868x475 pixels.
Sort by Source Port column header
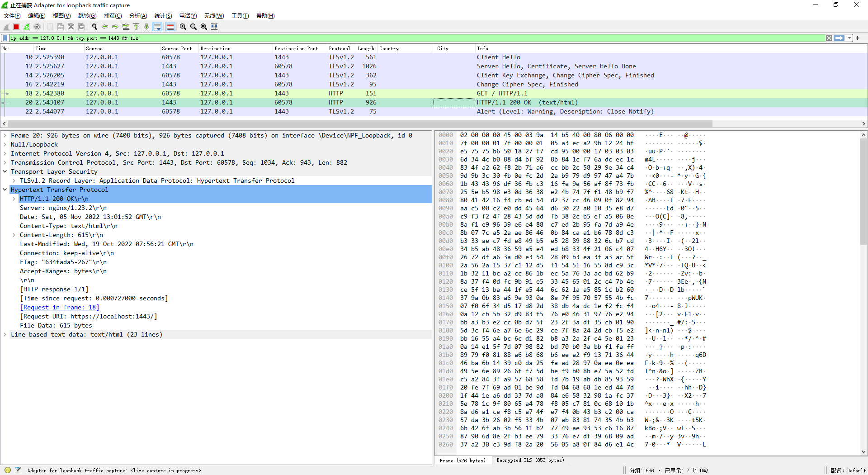(x=179, y=48)
